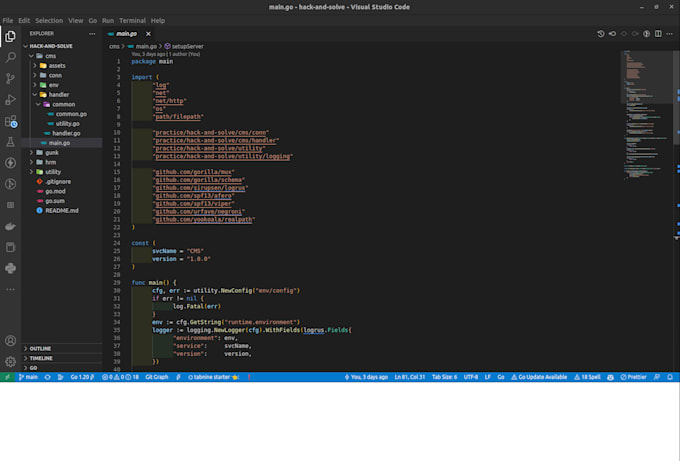Screen dimensions: 680x461
Task: Click the Copilot face icon in status bar
Action: tap(610, 377)
